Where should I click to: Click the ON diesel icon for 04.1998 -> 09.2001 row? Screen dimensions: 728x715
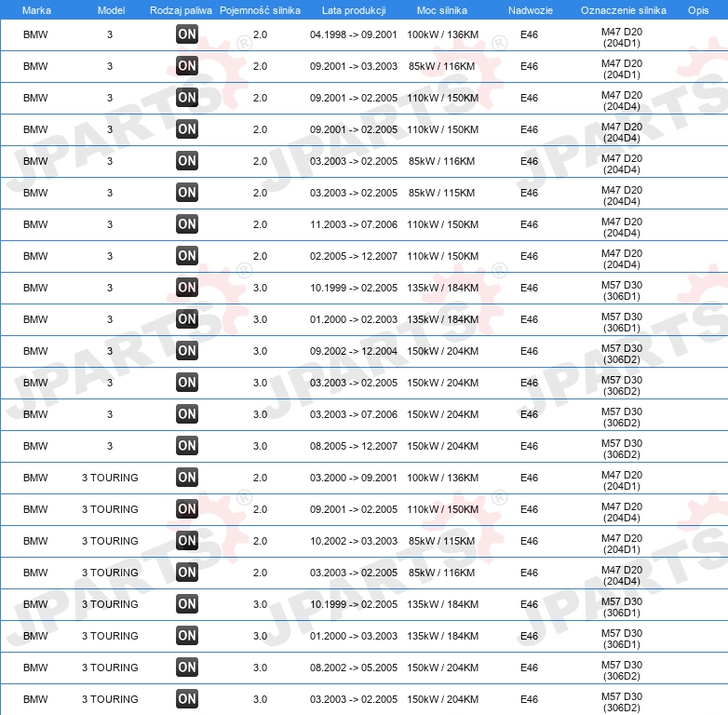tap(187, 34)
